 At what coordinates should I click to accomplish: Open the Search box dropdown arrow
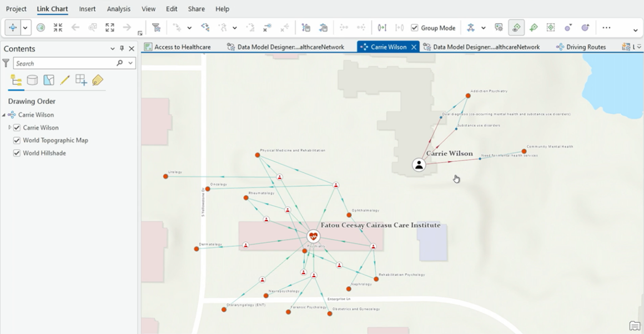coord(130,63)
